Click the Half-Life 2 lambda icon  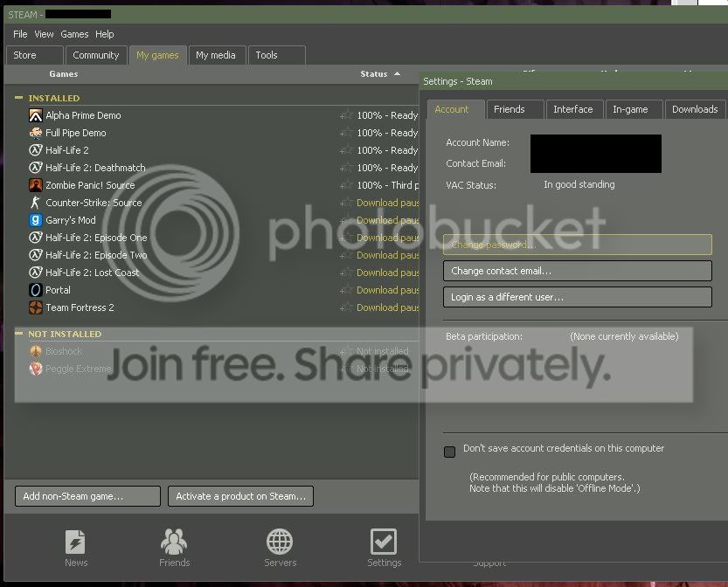point(36,150)
